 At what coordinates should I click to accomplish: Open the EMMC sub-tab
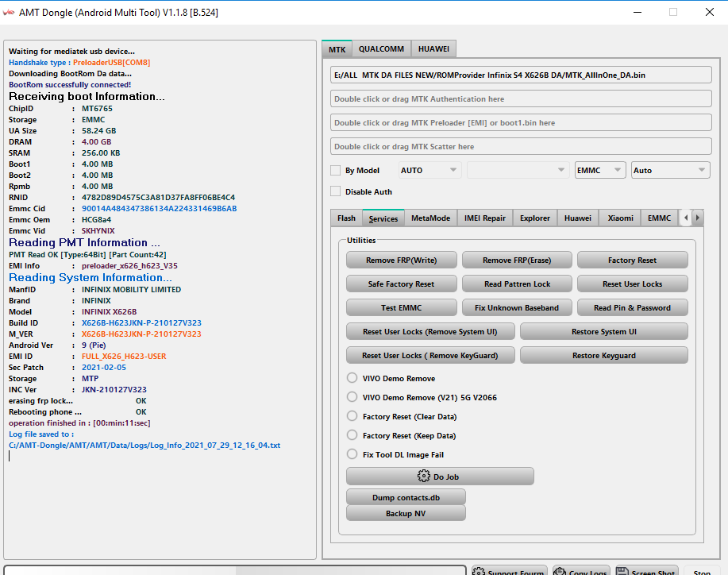click(x=659, y=218)
